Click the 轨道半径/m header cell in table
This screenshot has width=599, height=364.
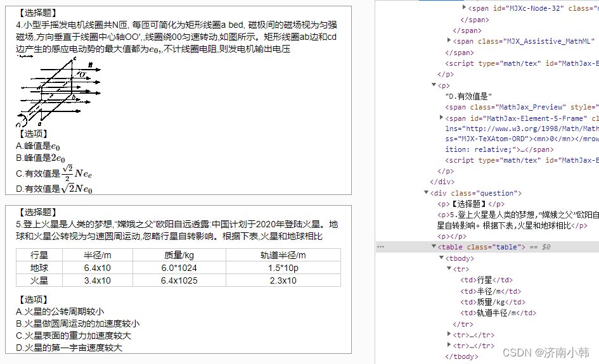tap(283, 255)
